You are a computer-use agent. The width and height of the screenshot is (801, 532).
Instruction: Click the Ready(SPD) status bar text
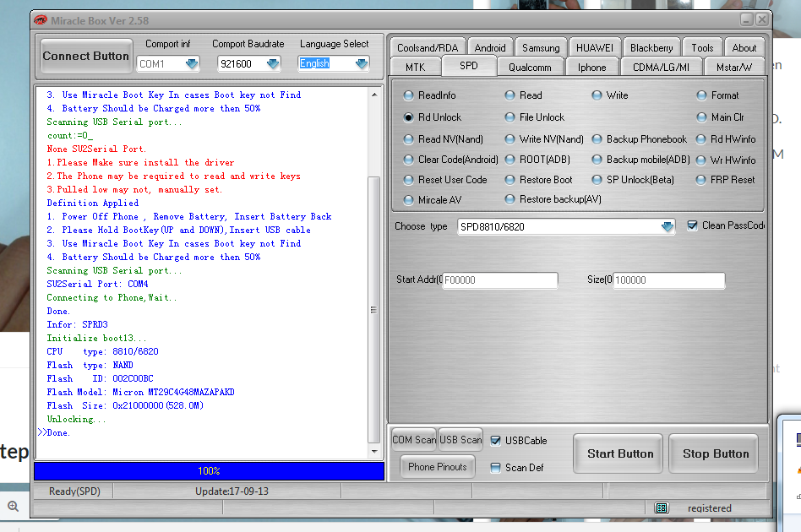point(74,491)
